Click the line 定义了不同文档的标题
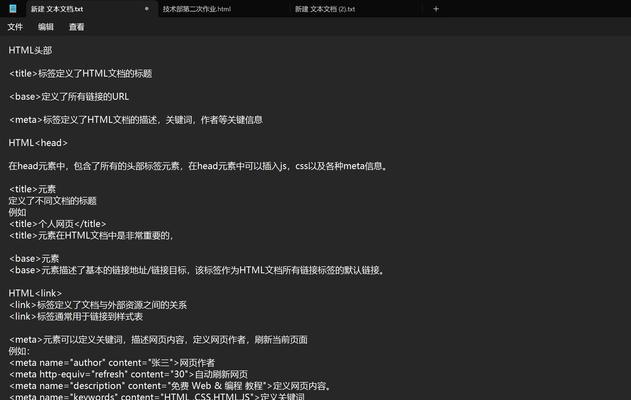 52,201
